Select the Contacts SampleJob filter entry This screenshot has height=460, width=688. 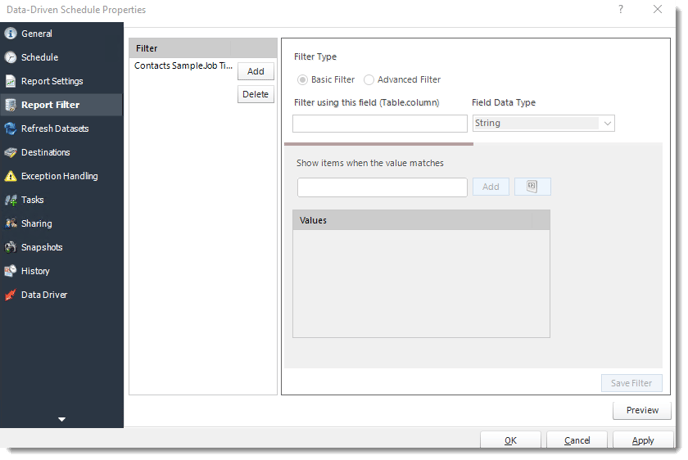click(183, 66)
